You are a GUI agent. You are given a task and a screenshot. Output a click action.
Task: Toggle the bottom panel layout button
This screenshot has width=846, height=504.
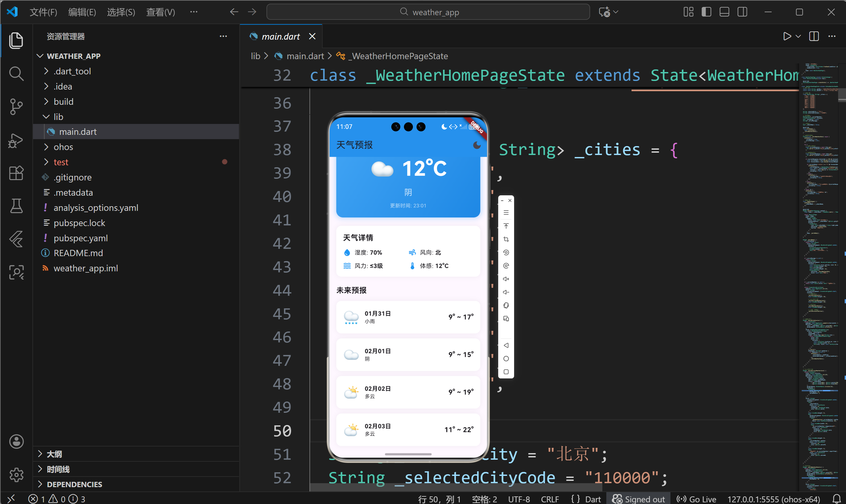pyautogui.click(x=724, y=12)
